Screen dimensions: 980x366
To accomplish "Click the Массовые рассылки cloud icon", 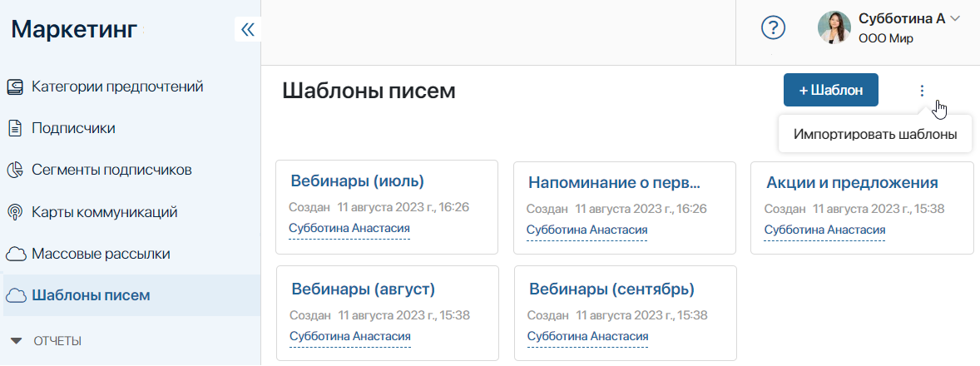I will [16, 255].
